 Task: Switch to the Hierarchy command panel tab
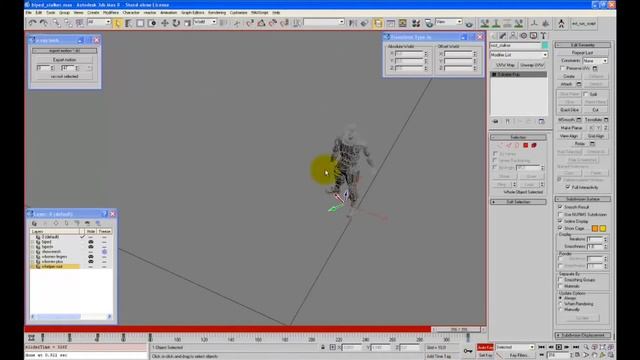(x=513, y=36)
